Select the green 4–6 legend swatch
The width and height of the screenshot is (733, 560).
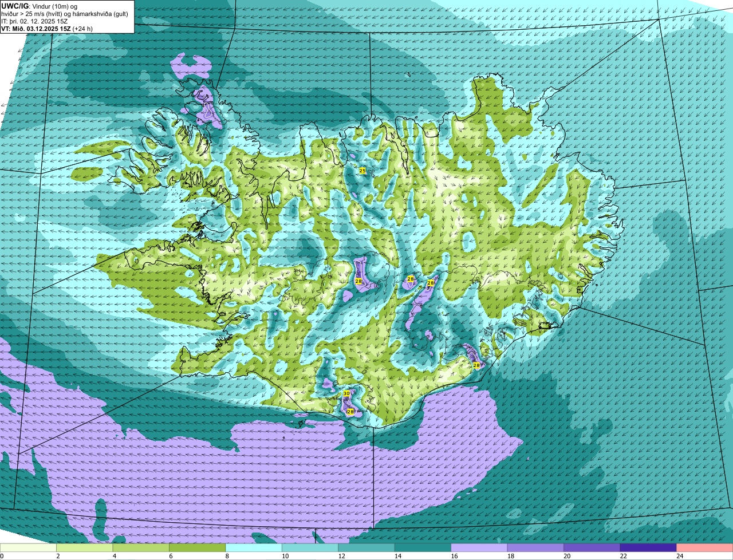pos(141,548)
